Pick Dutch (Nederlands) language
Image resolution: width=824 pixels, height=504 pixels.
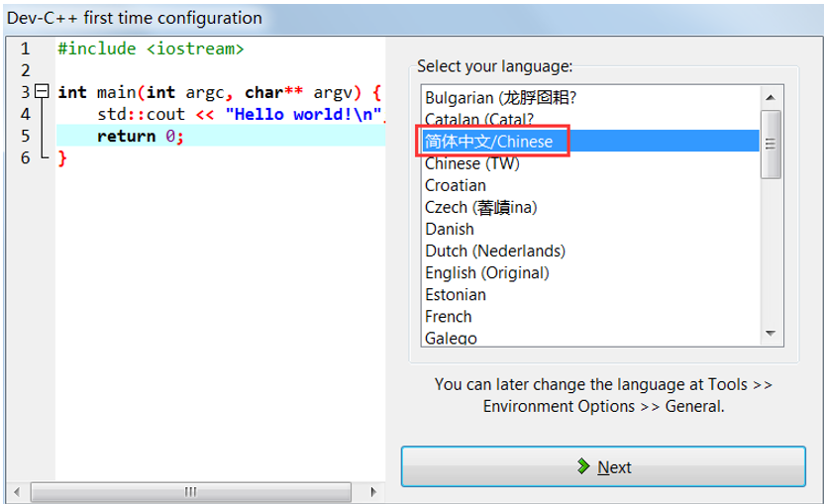(x=494, y=251)
